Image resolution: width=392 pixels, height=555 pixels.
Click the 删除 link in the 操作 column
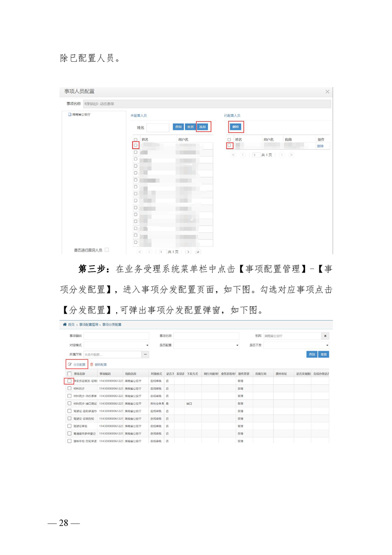pos(320,146)
